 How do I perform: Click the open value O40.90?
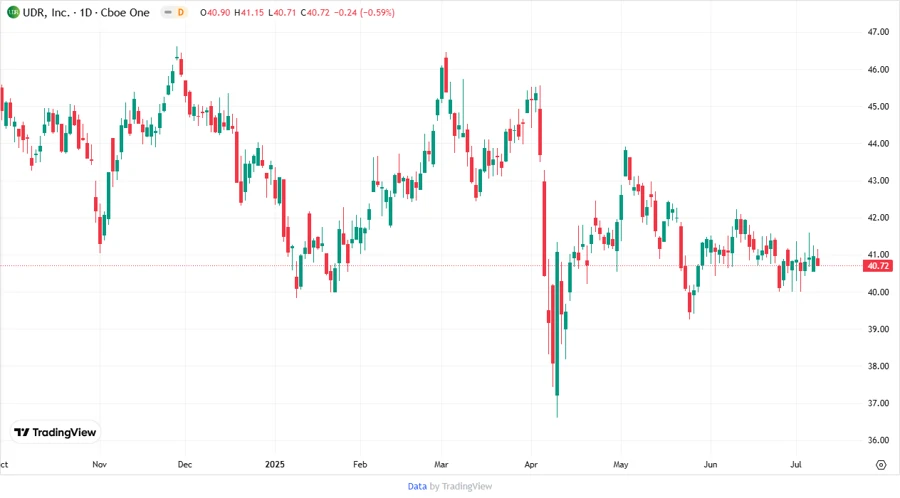[215, 12]
